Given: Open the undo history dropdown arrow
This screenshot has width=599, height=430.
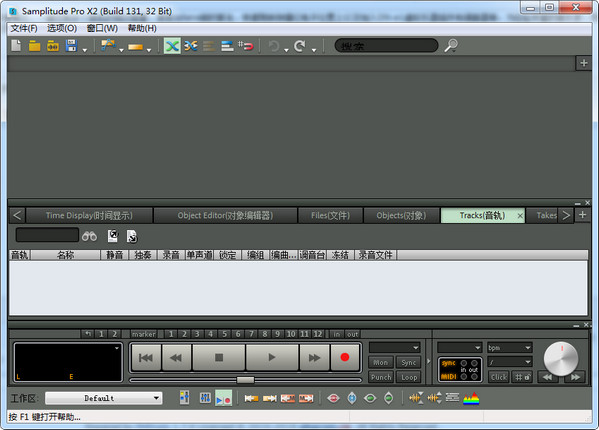Looking at the screenshot, I should (x=286, y=50).
